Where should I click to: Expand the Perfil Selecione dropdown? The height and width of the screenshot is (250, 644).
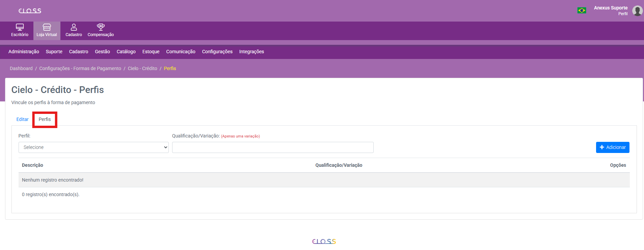click(x=93, y=147)
